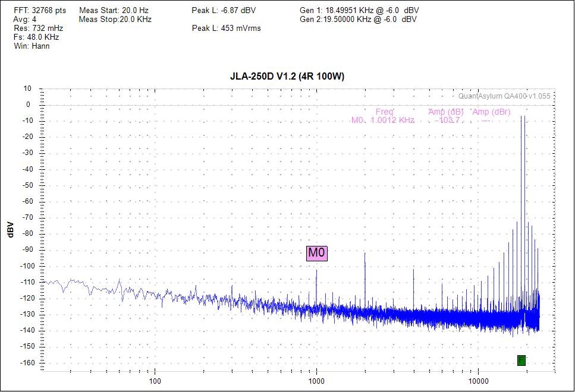Click the -103.7 amplitude value
Viewport: 575px width, 392px height.
tap(447, 120)
